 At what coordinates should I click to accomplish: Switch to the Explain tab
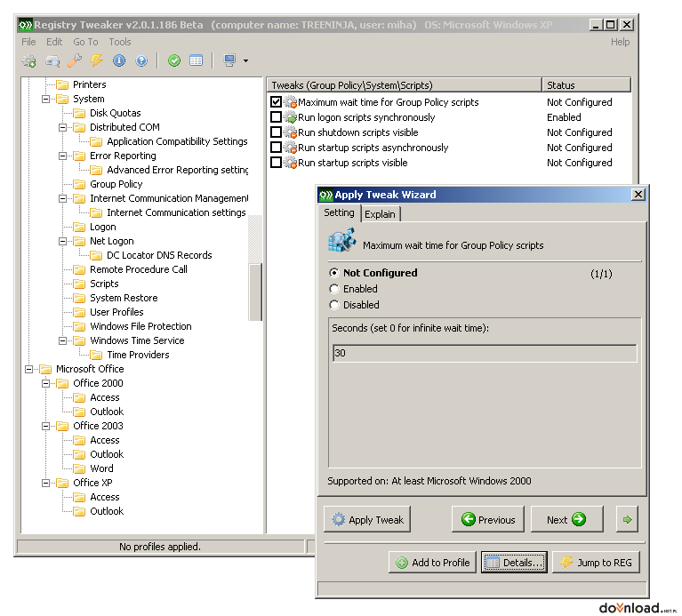(381, 214)
